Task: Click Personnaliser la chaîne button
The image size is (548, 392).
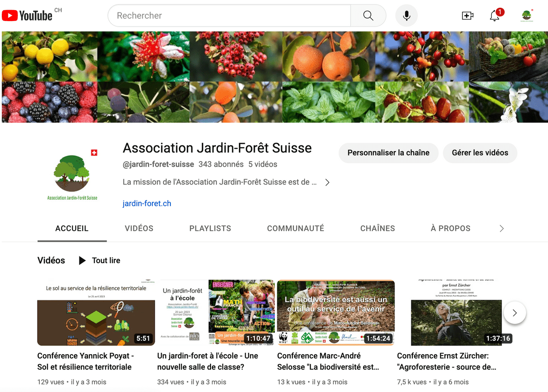Action: click(389, 153)
